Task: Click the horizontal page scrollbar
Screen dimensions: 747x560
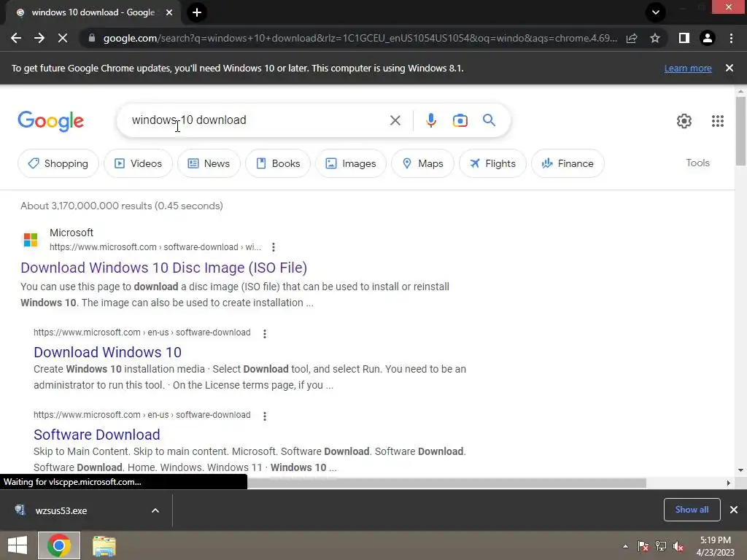Action: point(446,483)
